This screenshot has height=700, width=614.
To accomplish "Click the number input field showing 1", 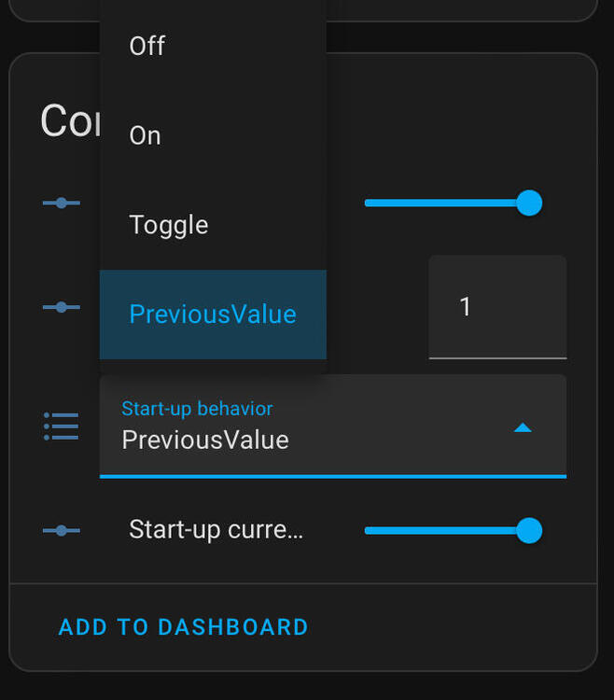I will pos(496,307).
